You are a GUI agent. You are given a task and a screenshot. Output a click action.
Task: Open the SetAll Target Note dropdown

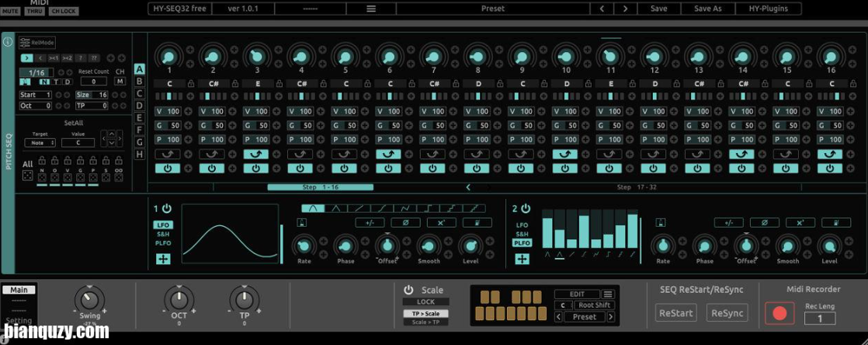coord(40,142)
